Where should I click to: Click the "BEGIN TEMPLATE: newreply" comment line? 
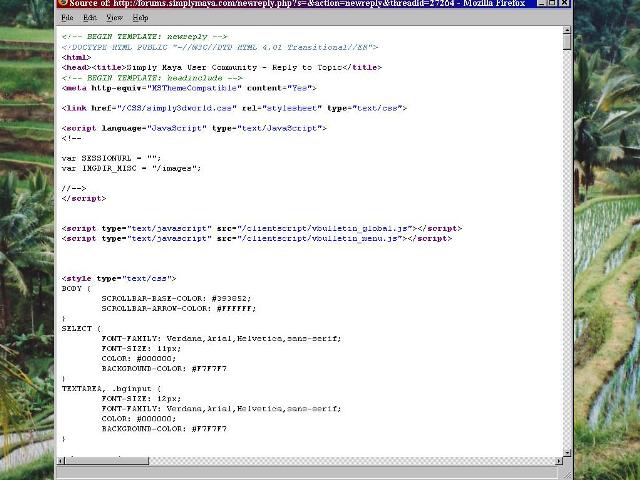tap(144, 37)
